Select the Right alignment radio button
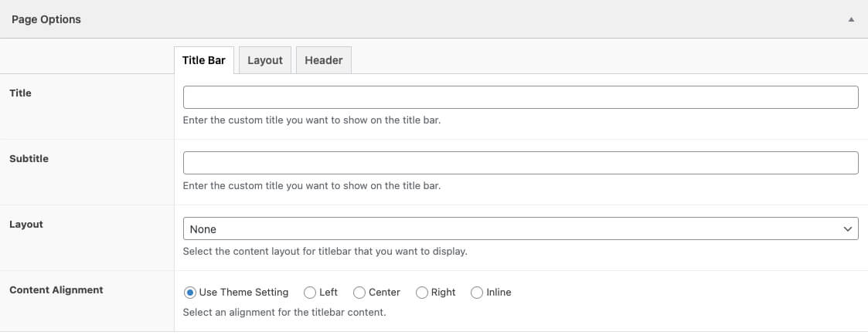The image size is (868, 335). click(x=422, y=293)
